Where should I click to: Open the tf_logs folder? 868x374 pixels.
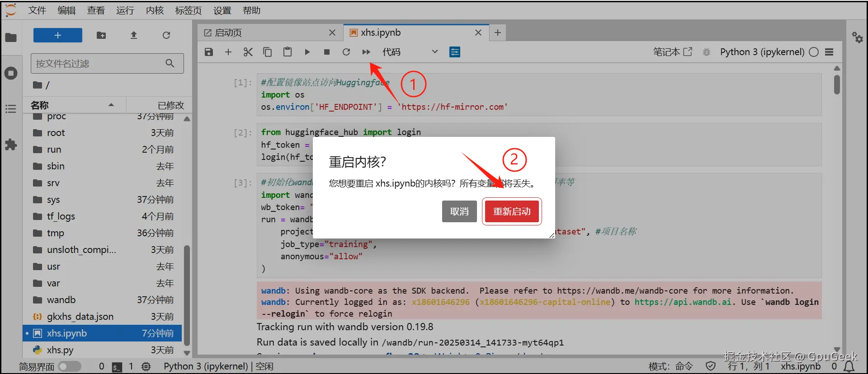pyautogui.click(x=103, y=216)
